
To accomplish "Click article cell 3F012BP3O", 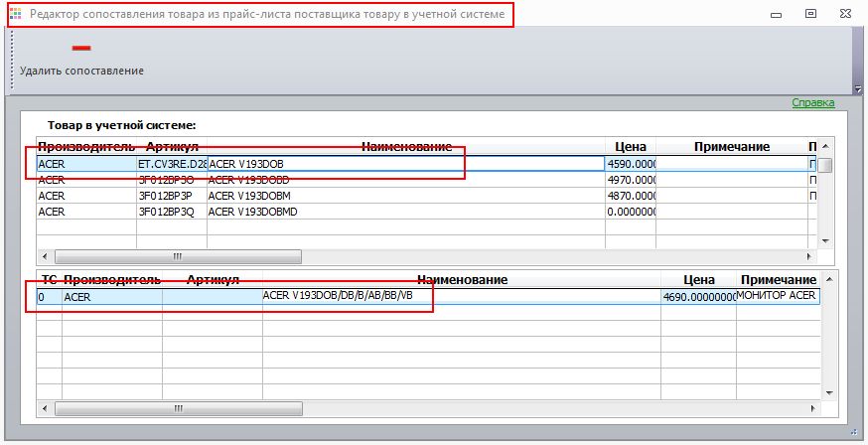I will coord(172,180).
